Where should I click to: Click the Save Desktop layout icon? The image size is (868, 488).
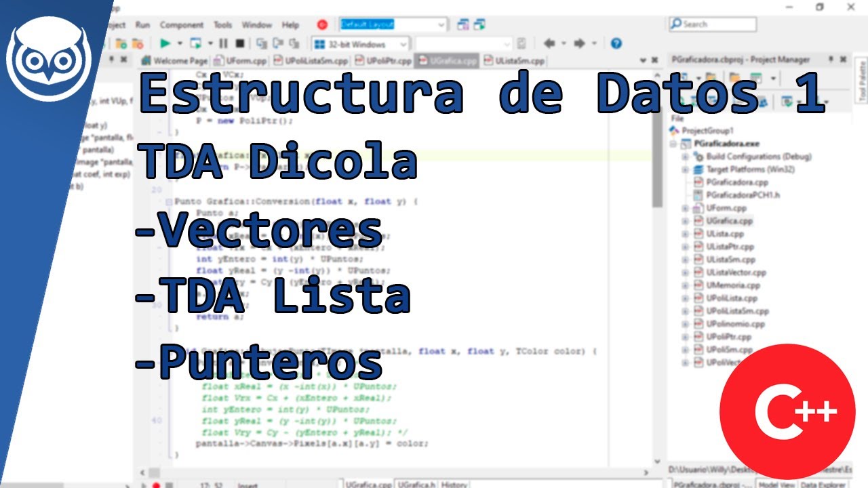tap(463, 24)
